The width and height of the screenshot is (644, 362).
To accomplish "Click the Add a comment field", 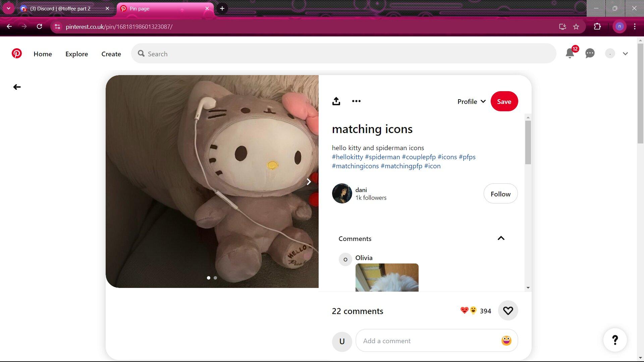I will click(429, 341).
